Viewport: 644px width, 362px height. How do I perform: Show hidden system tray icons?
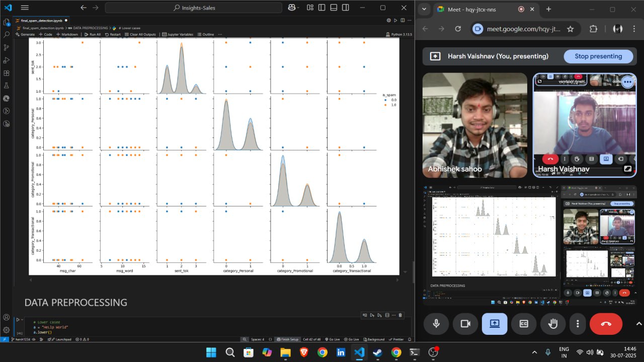coord(534,352)
